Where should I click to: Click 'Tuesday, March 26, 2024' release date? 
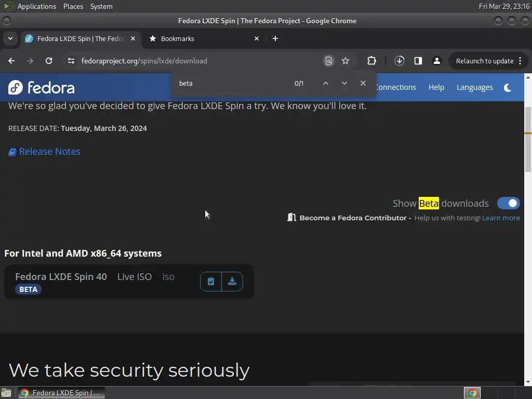point(104,129)
